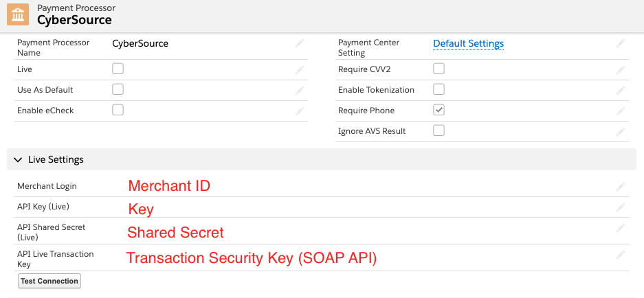Image resolution: width=644 pixels, height=298 pixels.
Task: Edit Use As Default via pencil icon
Action: coord(300,90)
